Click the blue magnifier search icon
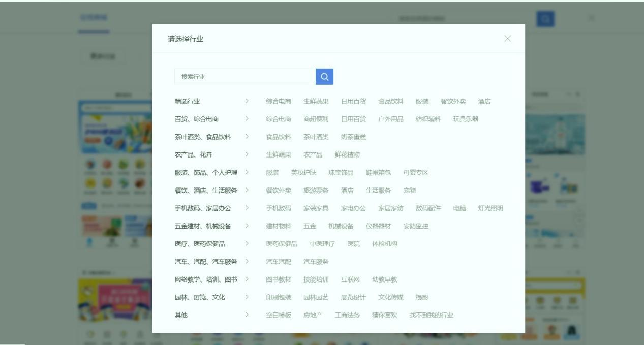The image size is (644, 345). tap(324, 77)
